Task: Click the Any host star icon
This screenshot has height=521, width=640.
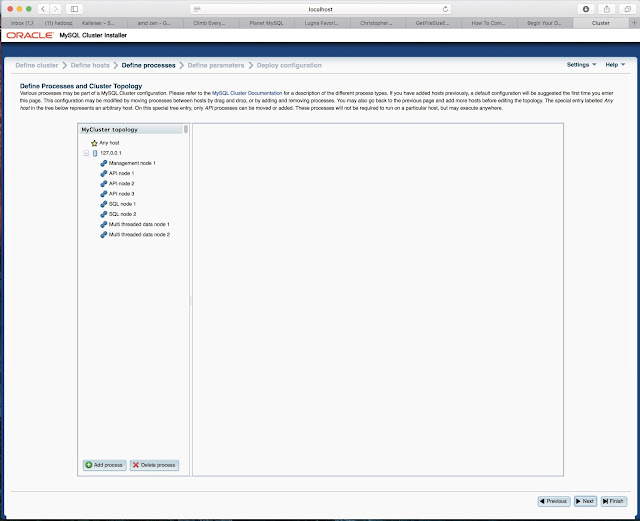Action: [x=94, y=143]
